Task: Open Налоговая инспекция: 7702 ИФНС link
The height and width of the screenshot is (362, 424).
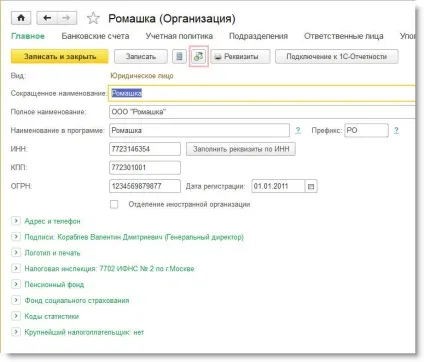Action: click(109, 268)
